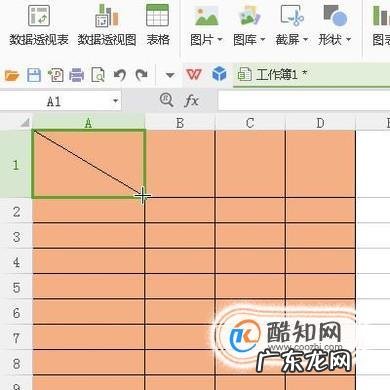Screen dimensions: 390x390
Task: Click the formula bar input area
Action: click(304, 101)
